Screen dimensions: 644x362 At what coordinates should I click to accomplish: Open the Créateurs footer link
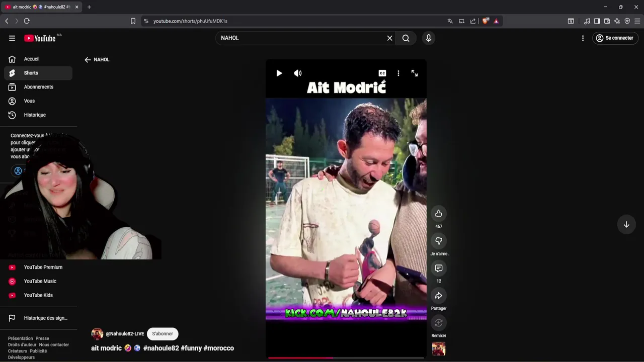18,351
